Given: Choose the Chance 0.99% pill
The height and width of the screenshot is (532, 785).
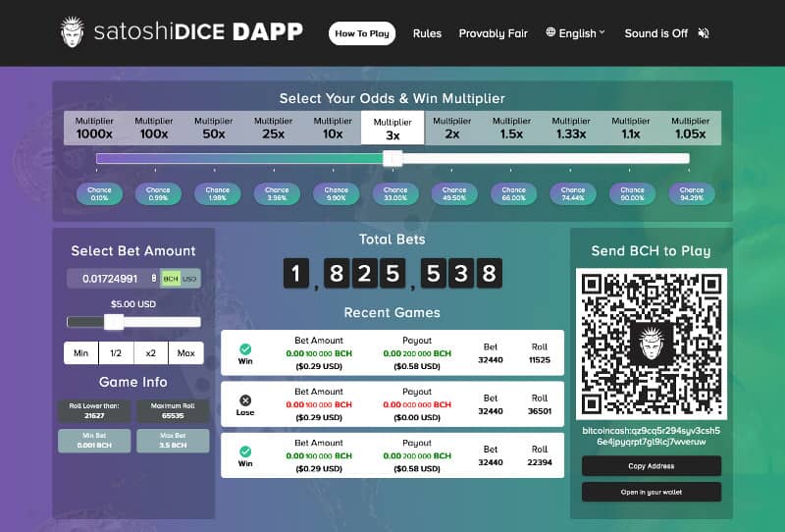Looking at the screenshot, I should coord(158,194).
